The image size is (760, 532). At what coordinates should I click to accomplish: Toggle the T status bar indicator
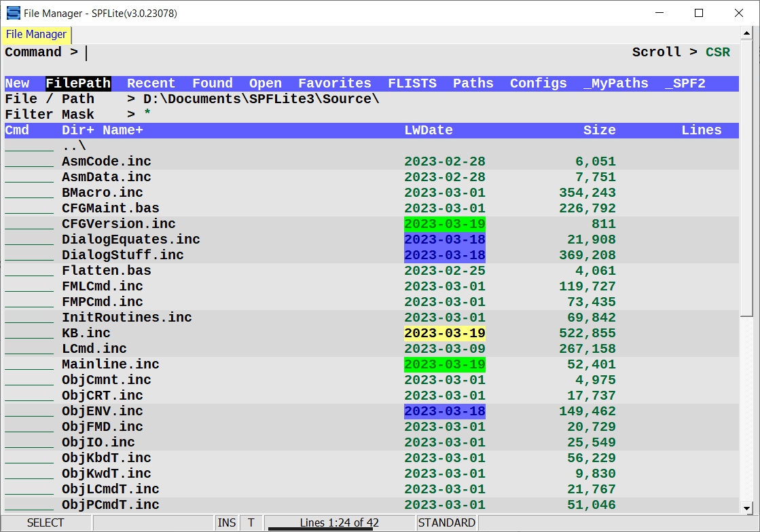tap(251, 522)
